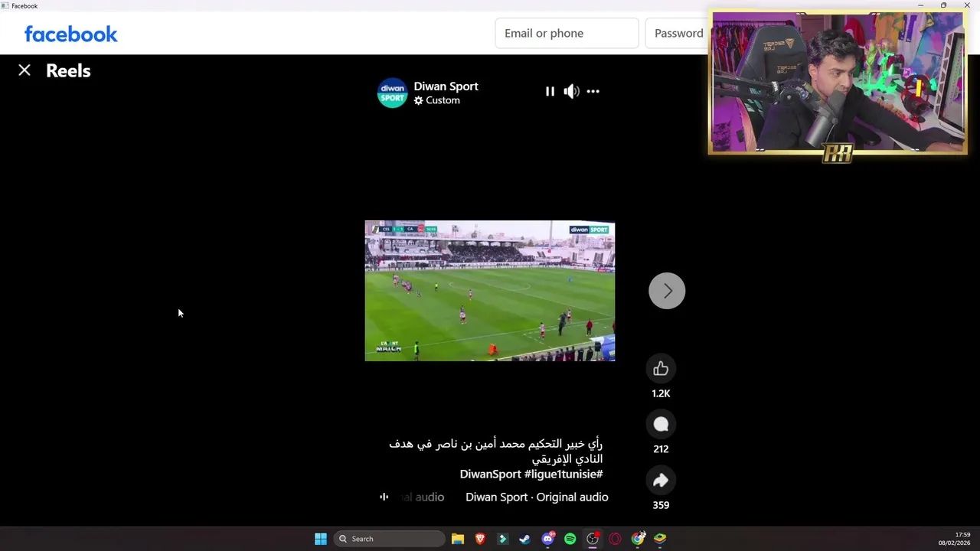
Task: Pause the reel video
Action: [550, 91]
